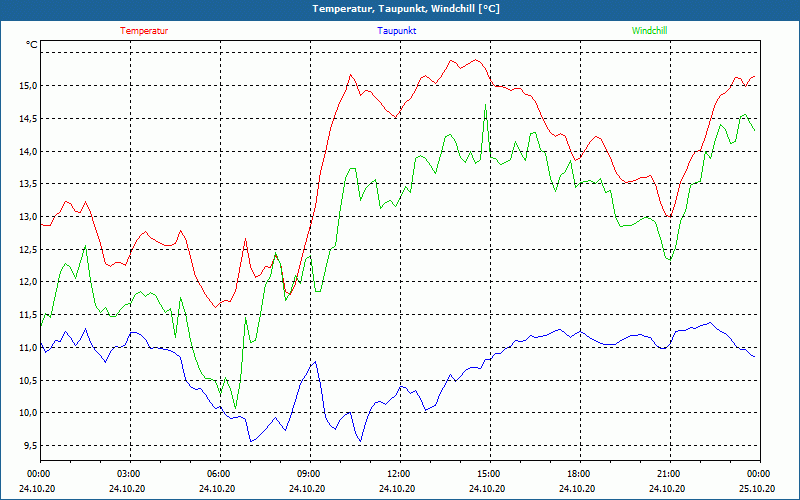
Task: Click the '12,5' y-axis value
Action: tap(29, 249)
